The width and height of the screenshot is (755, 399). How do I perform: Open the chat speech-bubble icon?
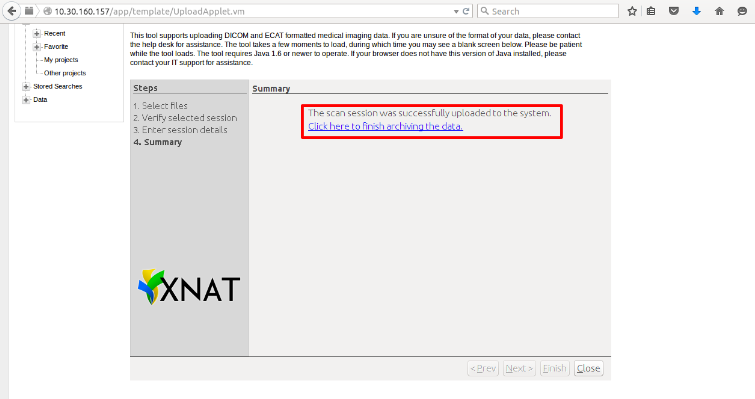point(742,11)
